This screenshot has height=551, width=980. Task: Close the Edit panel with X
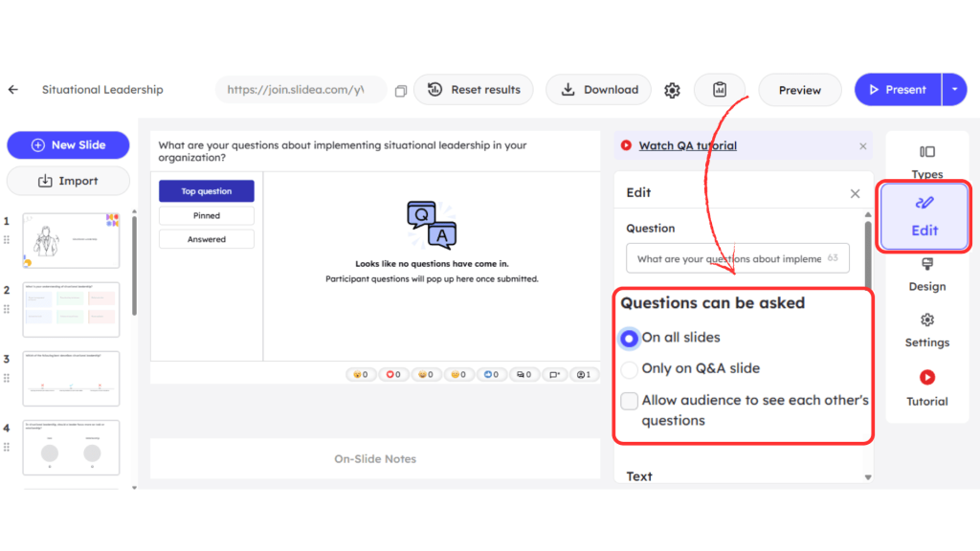[855, 193]
